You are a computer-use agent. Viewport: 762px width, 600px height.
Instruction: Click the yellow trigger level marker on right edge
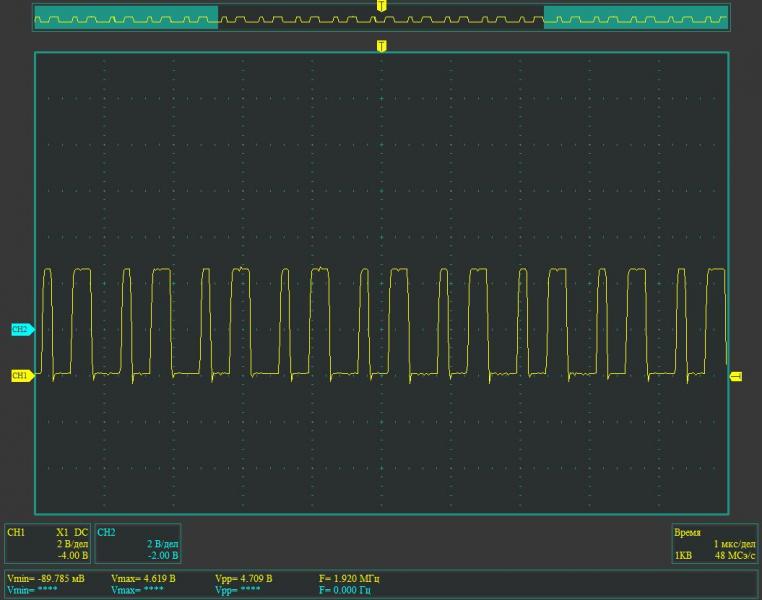[x=736, y=376]
